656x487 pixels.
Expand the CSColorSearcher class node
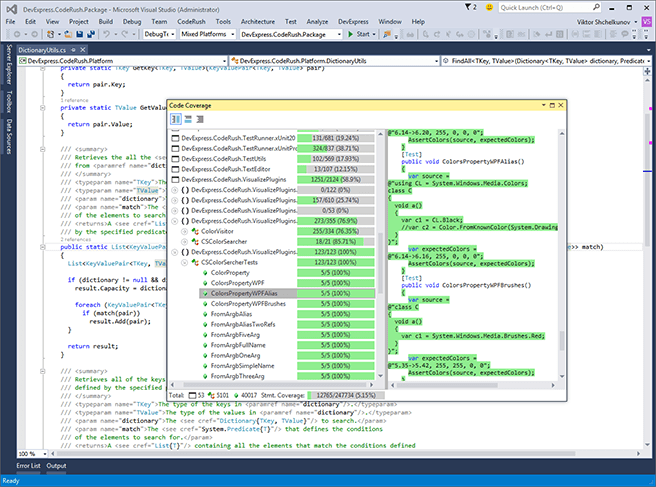(186, 241)
